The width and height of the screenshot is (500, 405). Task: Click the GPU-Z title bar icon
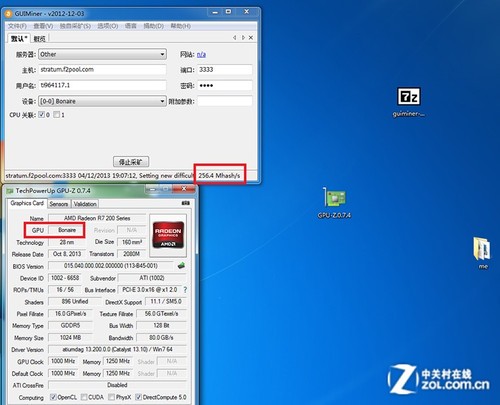click(x=10, y=191)
